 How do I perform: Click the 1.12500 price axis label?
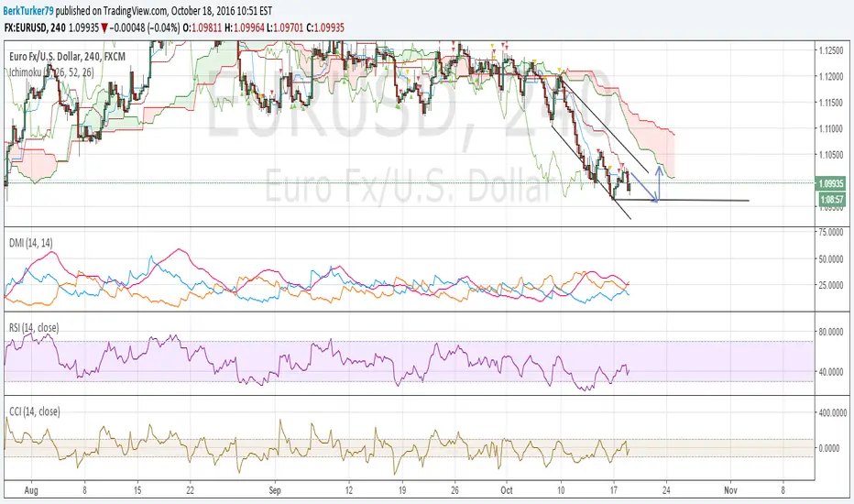831,50
